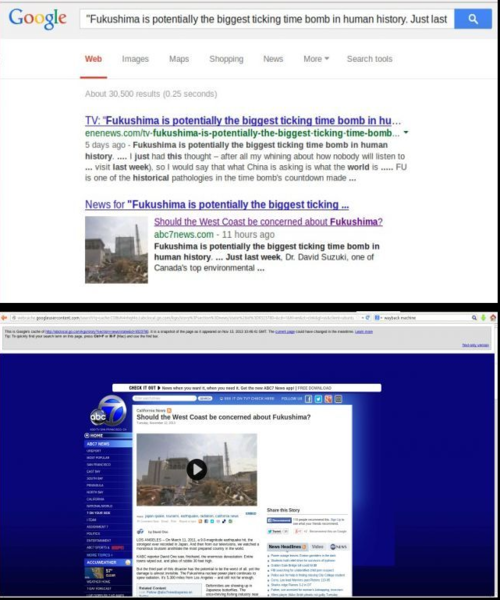The image size is (500, 600).
Task: Click the Facebook Recommend button
Action: pos(279,520)
